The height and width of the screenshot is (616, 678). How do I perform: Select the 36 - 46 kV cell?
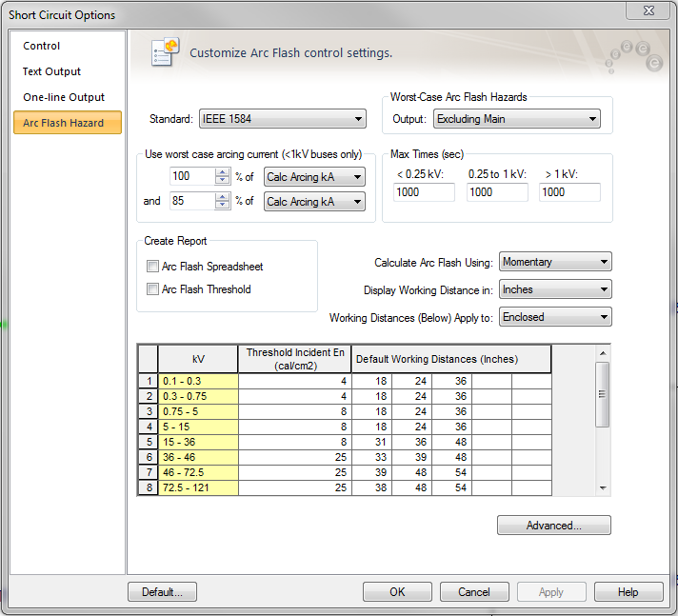[x=198, y=457]
